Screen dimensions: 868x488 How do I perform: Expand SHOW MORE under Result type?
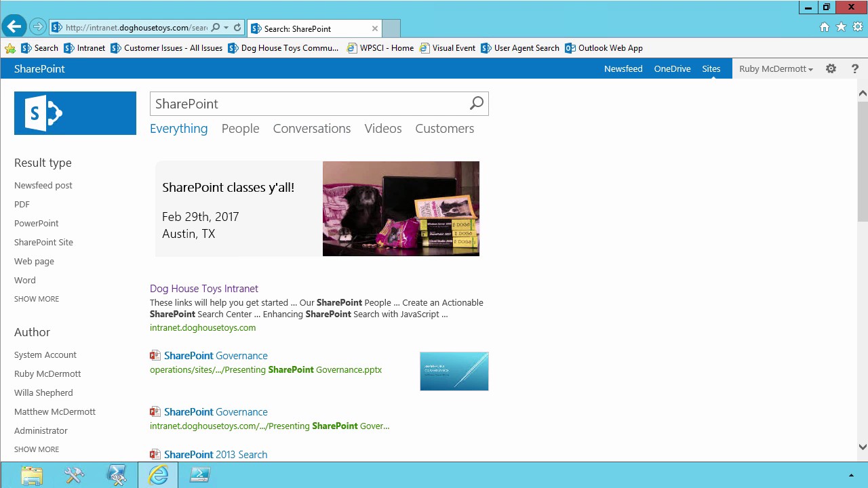click(37, 299)
